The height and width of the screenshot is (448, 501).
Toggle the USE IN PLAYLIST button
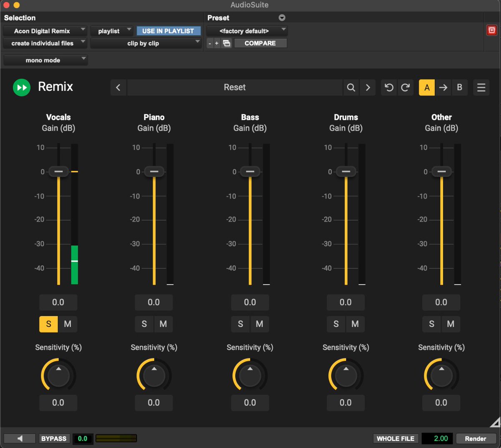[x=168, y=31]
